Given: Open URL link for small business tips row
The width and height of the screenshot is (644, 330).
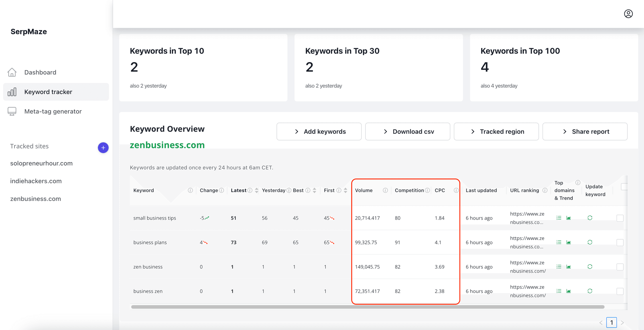Looking at the screenshot, I should [527, 218].
